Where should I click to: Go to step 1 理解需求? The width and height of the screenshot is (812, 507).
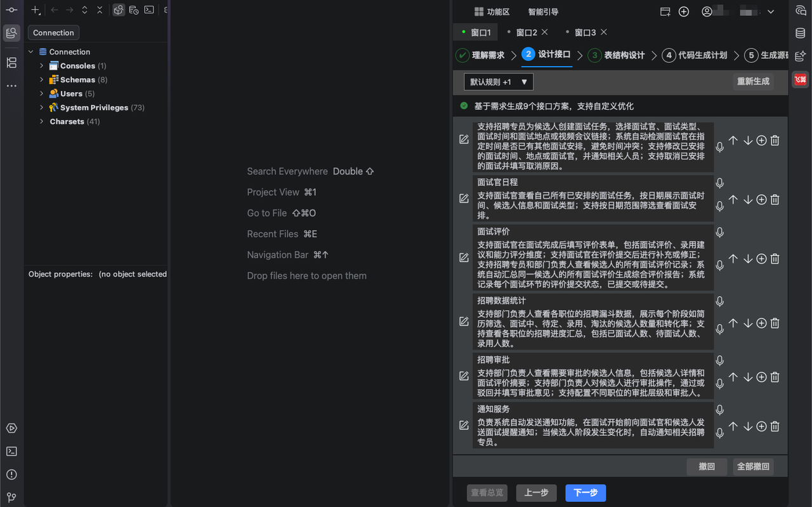(x=480, y=55)
